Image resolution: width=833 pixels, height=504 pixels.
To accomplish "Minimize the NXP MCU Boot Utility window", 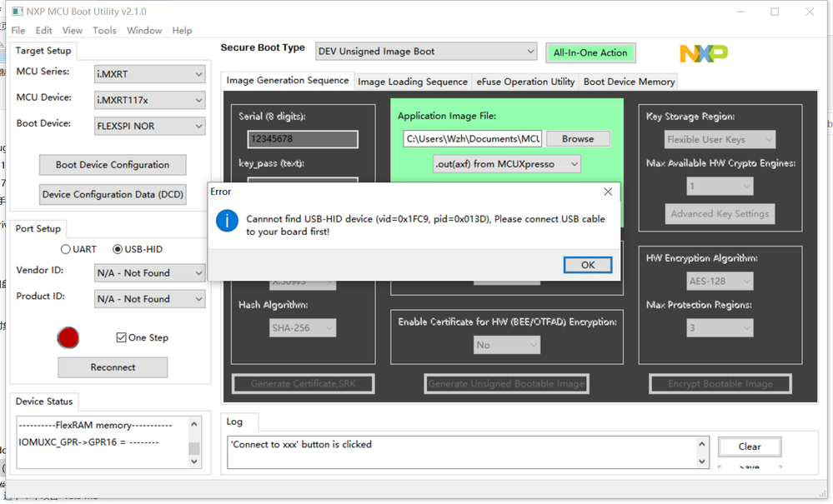I will [x=740, y=12].
